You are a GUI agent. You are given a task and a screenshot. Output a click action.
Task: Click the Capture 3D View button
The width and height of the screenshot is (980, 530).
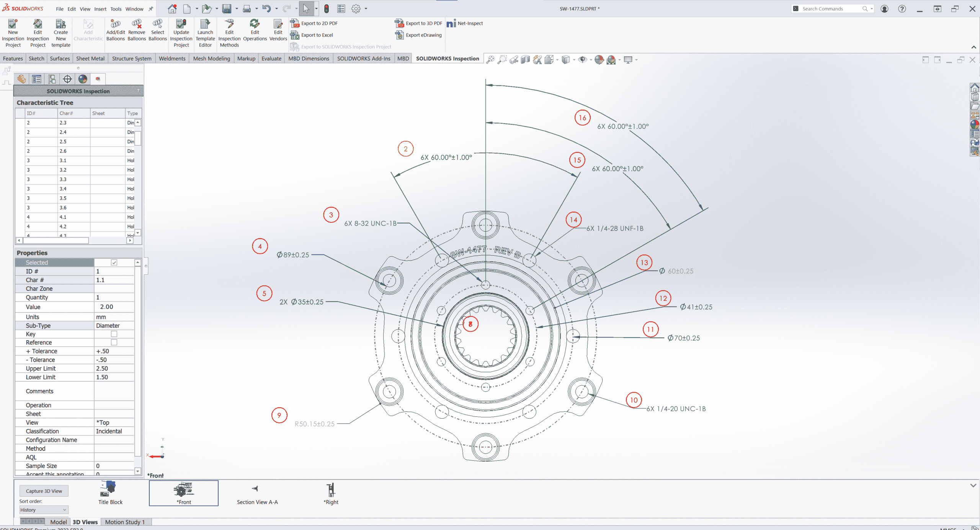[x=44, y=490]
